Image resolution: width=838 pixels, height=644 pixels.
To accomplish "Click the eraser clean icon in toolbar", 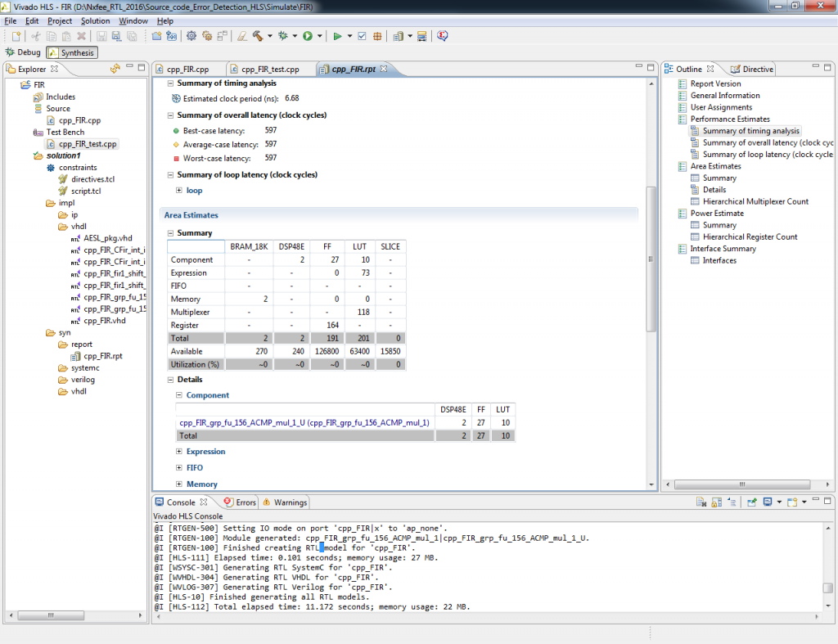I will [x=242, y=36].
